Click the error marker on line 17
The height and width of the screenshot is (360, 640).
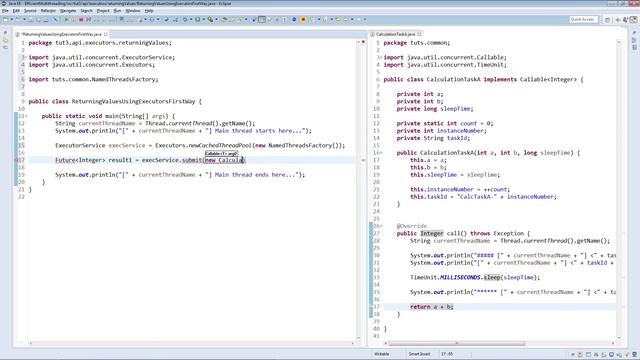click(x=17, y=160)
